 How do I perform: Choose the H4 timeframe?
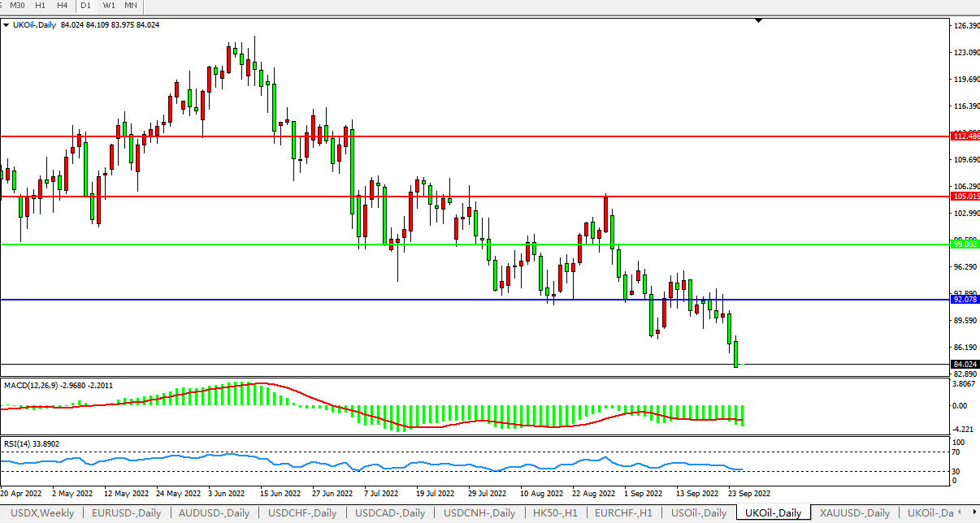point(63,6)
